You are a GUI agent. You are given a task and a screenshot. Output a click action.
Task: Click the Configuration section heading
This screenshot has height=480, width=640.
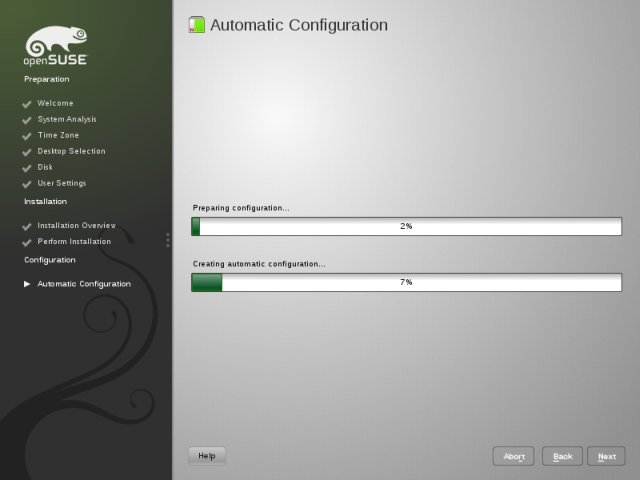click(x=50, y=260)
